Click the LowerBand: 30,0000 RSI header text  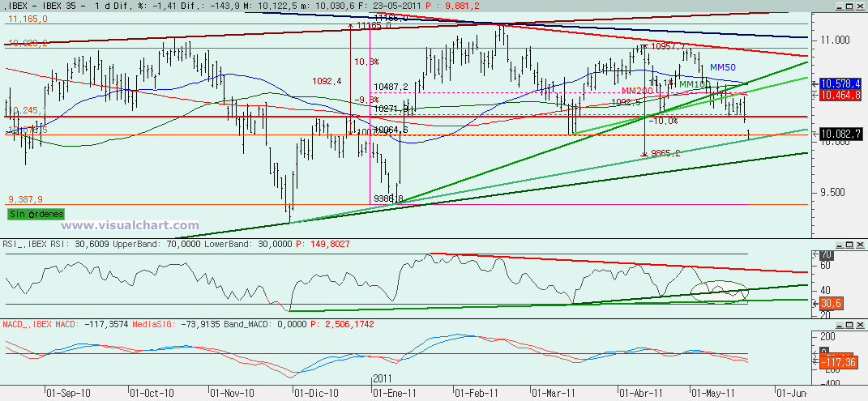tap(249, 244)
